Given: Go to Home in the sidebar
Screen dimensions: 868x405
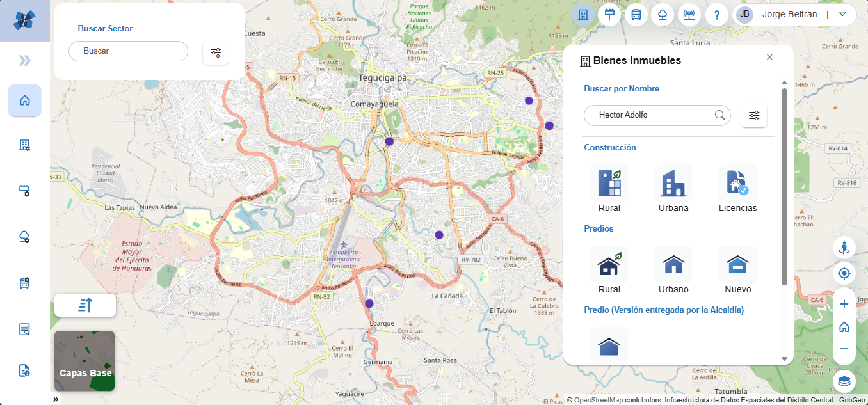Looking at the screenshot, I should [25, 100].
